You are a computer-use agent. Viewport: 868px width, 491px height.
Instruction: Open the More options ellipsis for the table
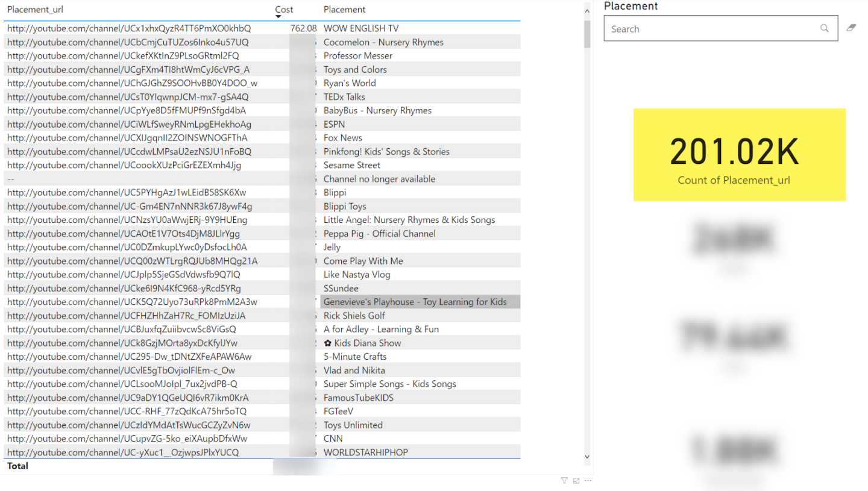pyautogui.click(x=588, y=480)
